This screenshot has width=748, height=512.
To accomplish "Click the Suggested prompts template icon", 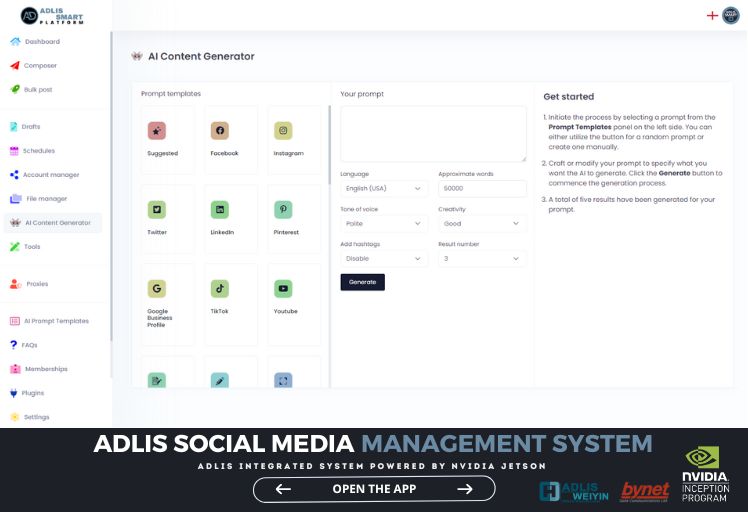I will click(x=156, y=131).
